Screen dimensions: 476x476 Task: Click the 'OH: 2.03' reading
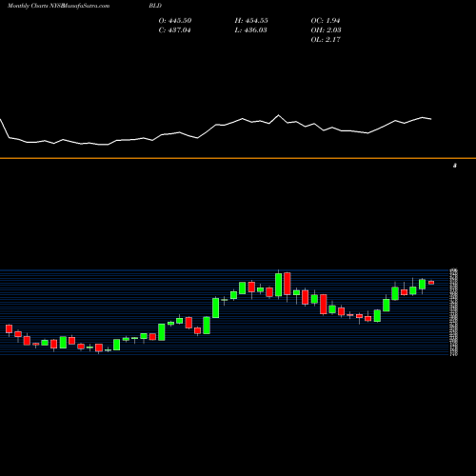pyautogui.click(x=326, y=30)
